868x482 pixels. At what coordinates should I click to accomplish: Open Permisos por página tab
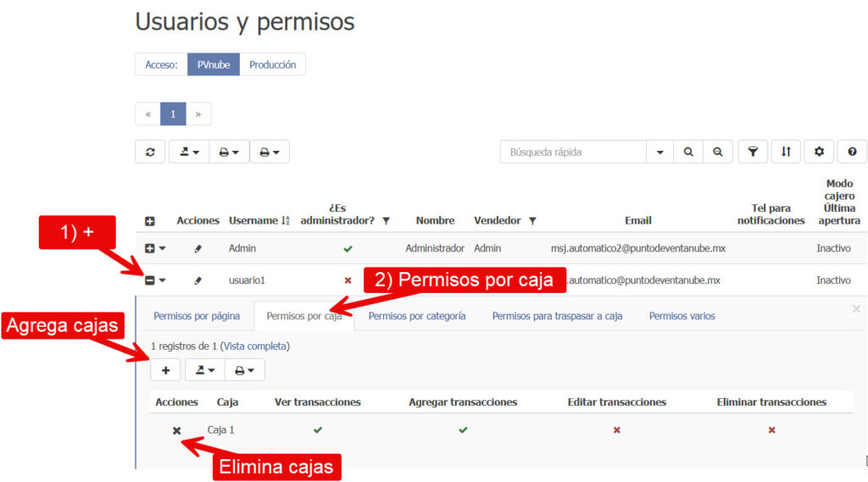click(197, 316)
